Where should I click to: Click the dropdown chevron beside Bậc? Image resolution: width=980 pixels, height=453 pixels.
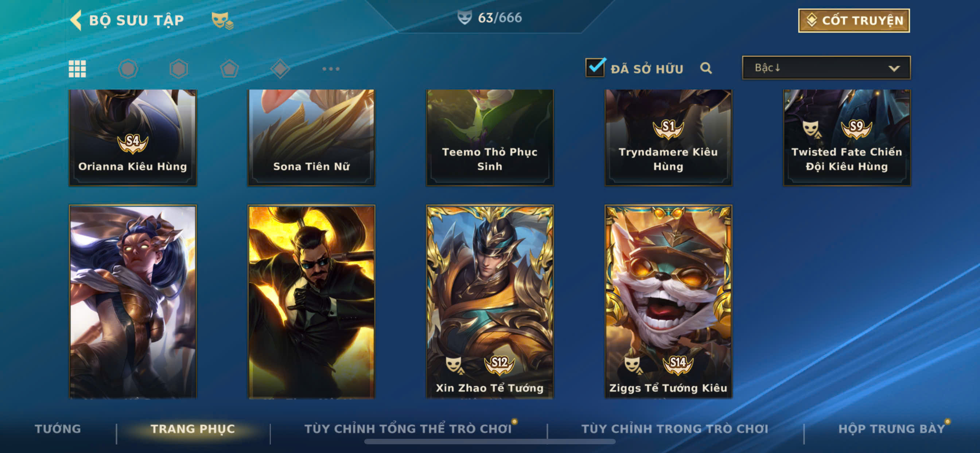coord(894,69)
